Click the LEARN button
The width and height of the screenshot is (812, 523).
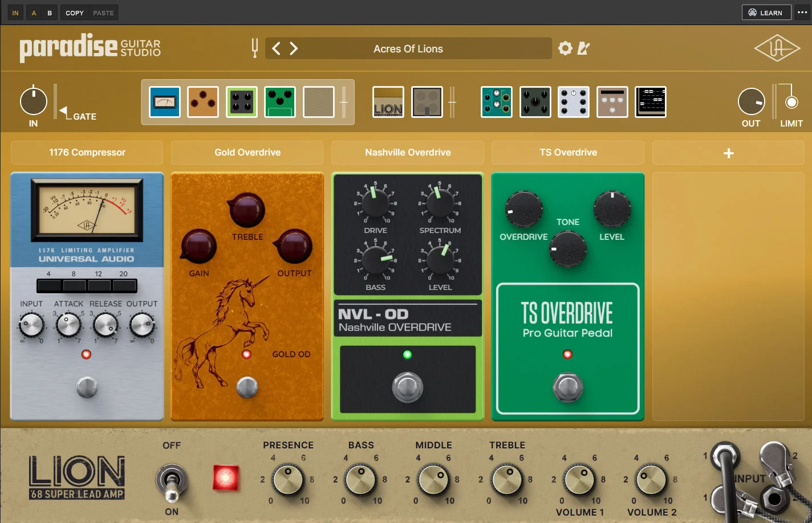tap(766, 13)
